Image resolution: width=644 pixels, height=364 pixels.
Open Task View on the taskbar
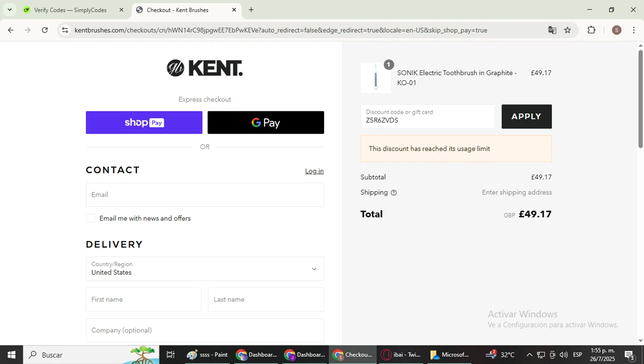click(170, 355)
